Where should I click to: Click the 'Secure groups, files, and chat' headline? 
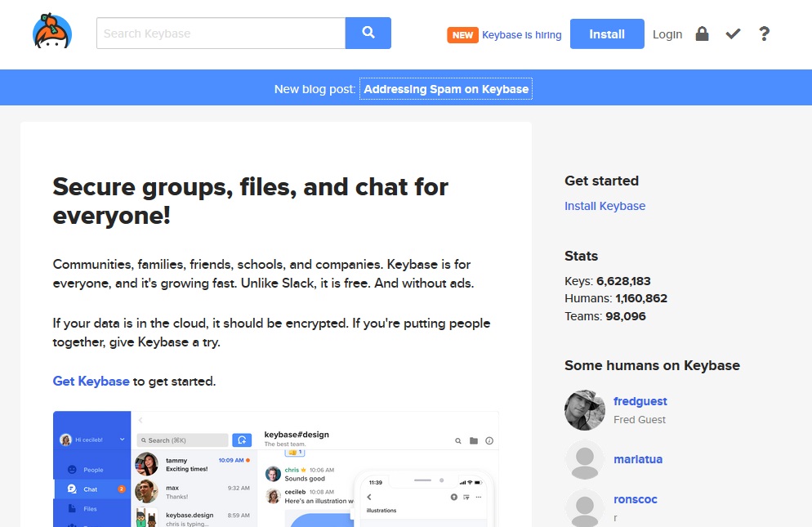tap(250, 201)
